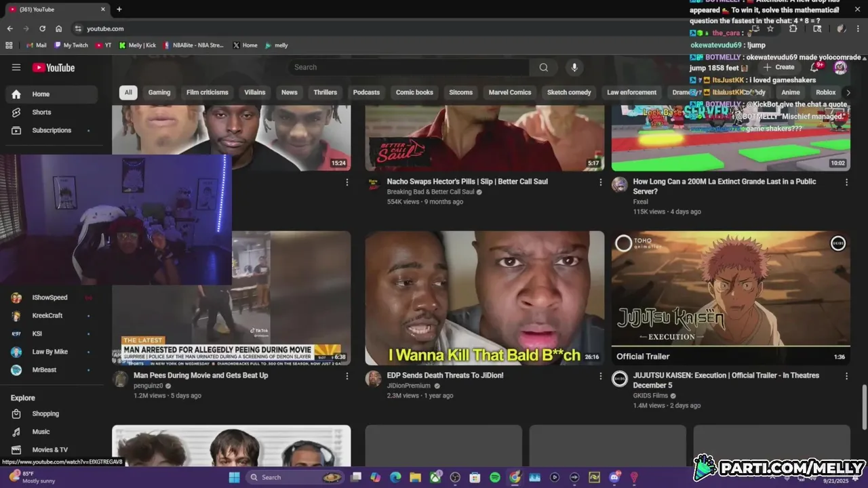The width and height of the screenshot is (868, 488).
Task: Open Discord from the taskbar
Action: [614, 477]
